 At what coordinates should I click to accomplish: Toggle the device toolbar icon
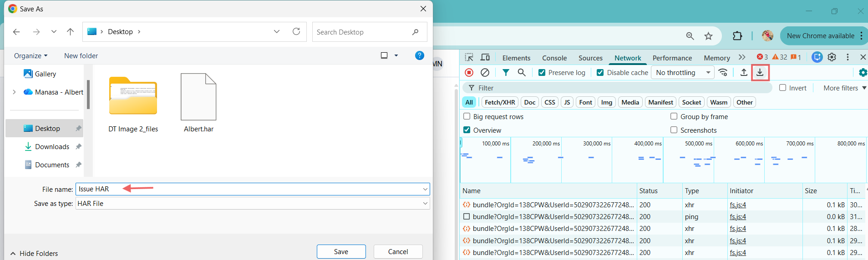(x=485, y=57)
